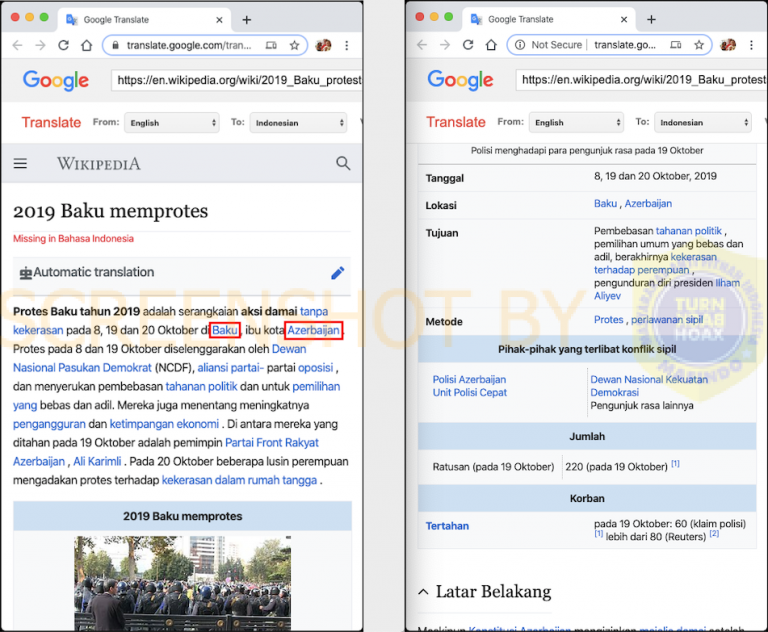Go to Home in the left browser window
768x632 pixels.
[87, 45]
